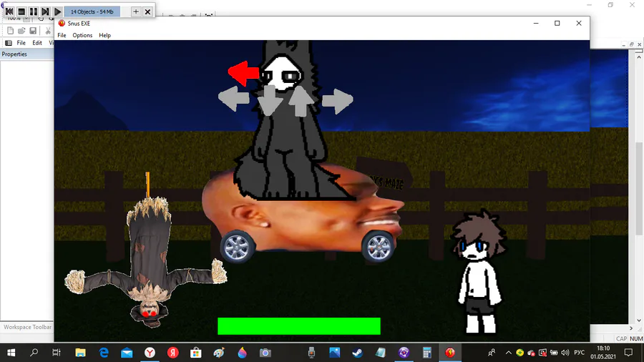644x362 pixels.
Task: Click the gray right arrow receptor
Action: pyautogui.click(x=337, y=101)
